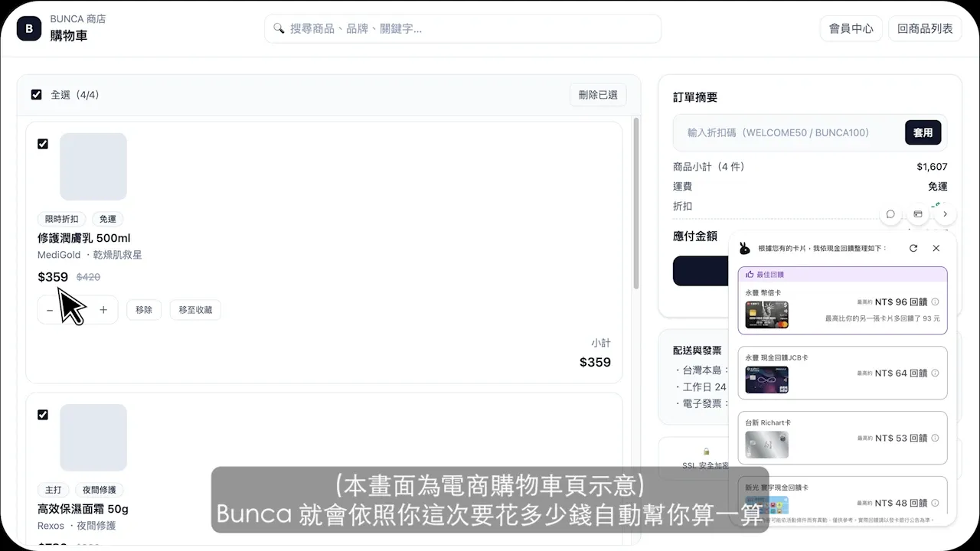Click the Bunca rabbit logo in popup
Viewport: 980px width, 551px height.
744,248
